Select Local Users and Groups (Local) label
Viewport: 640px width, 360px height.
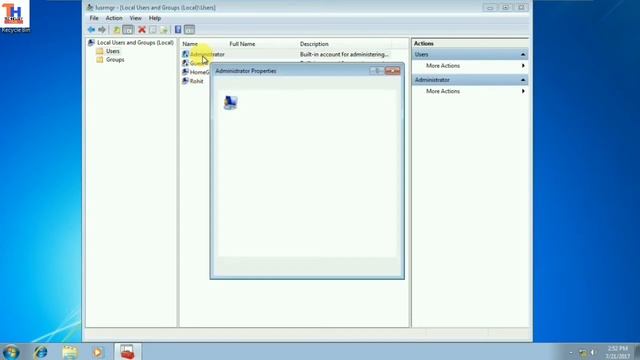(x=135, y=42)
